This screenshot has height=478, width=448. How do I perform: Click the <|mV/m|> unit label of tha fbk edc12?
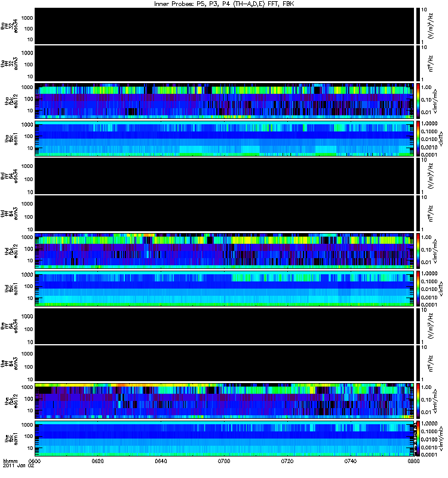[x=435, y=101]
